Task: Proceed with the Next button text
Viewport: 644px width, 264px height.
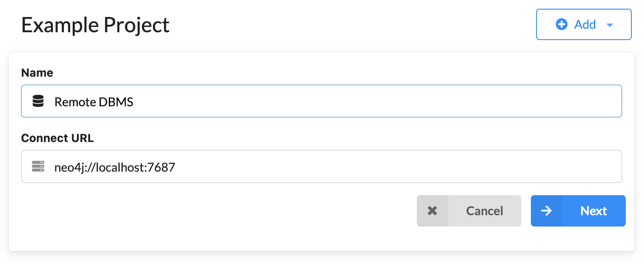Action: coord(594,211)
